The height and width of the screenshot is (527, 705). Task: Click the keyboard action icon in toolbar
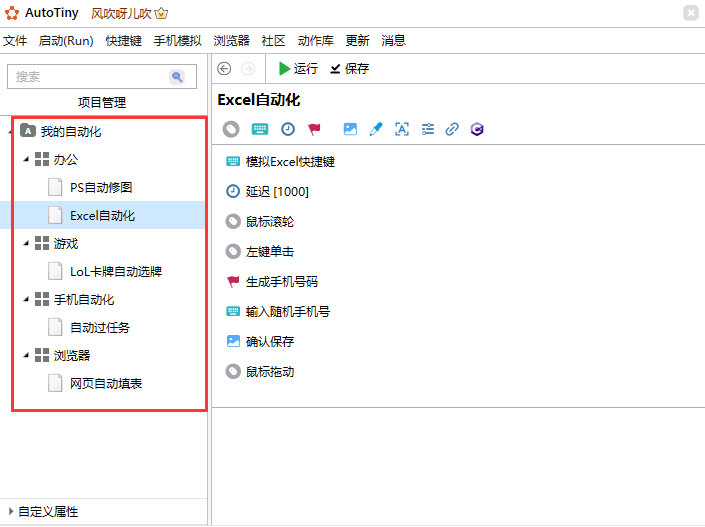click(x=259, y=129)
